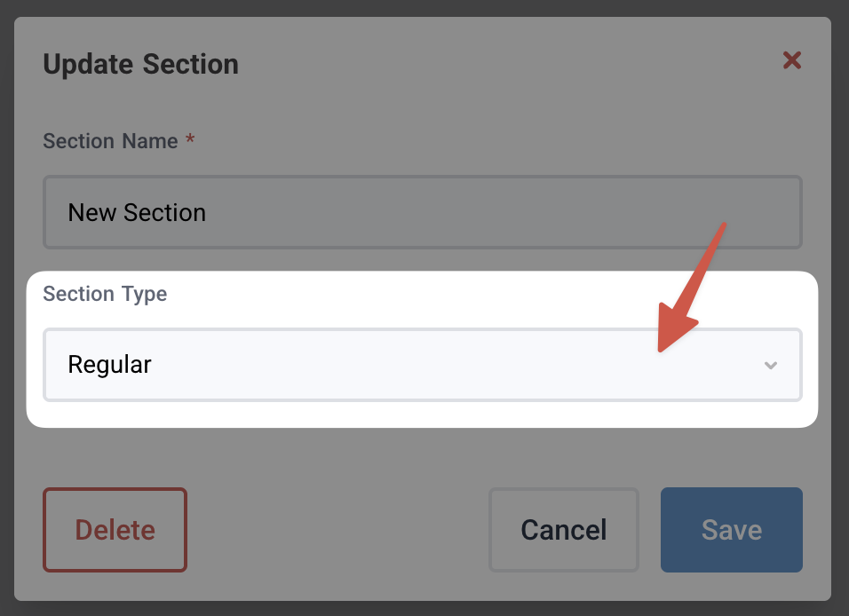Dismiss changes with the Cancel button
The image size is (849, 616).
point(563,530)
